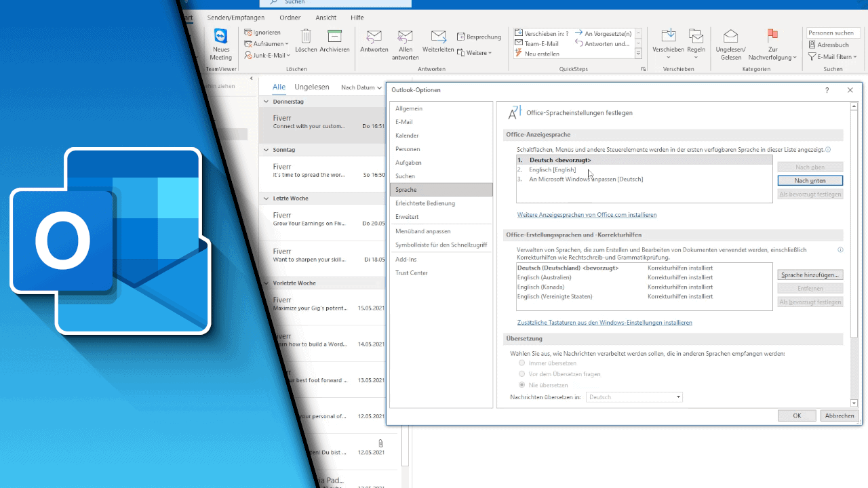
Task: Click Sprache hinzufügen... button
Action: pos(810,275)
